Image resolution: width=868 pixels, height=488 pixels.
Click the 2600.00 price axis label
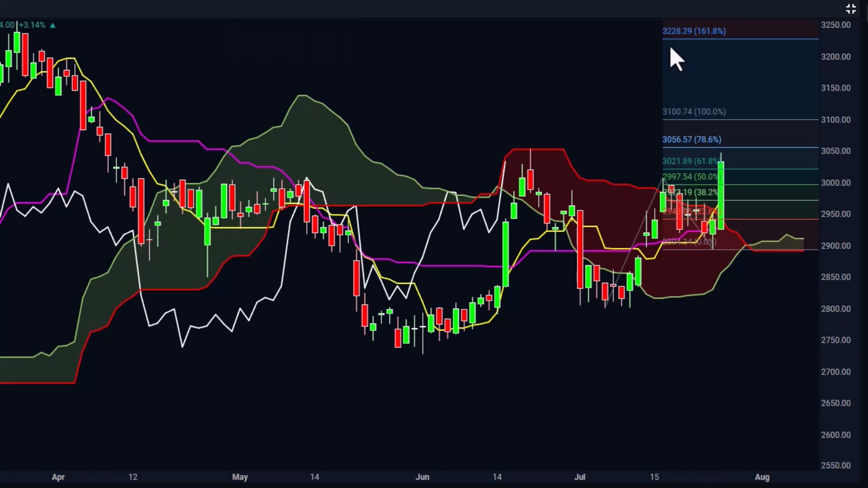point(835,435)
